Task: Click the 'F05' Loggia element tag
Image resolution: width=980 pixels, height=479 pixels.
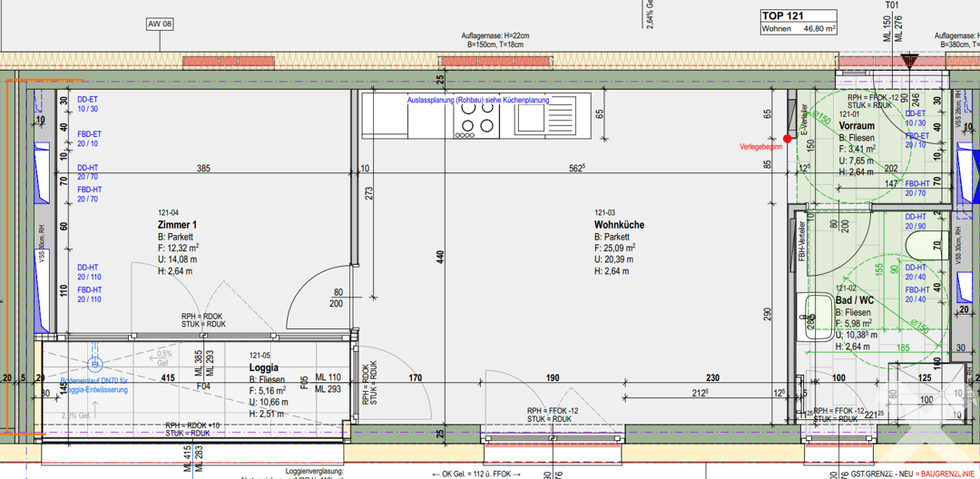Action: click(304, 381)
